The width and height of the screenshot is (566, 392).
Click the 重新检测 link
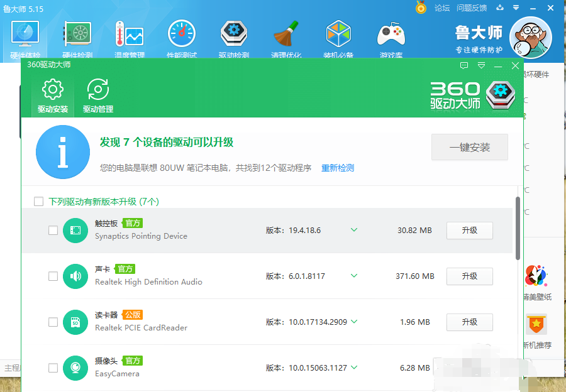tap(338, 168)
